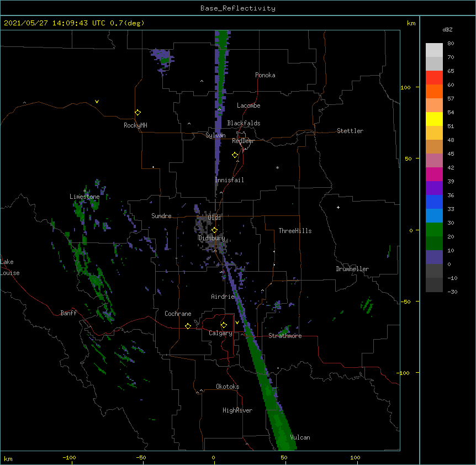Click the Stettler city label
Image resolution: width=476 pixels, height=465 pixels.
tap(350, 131)
